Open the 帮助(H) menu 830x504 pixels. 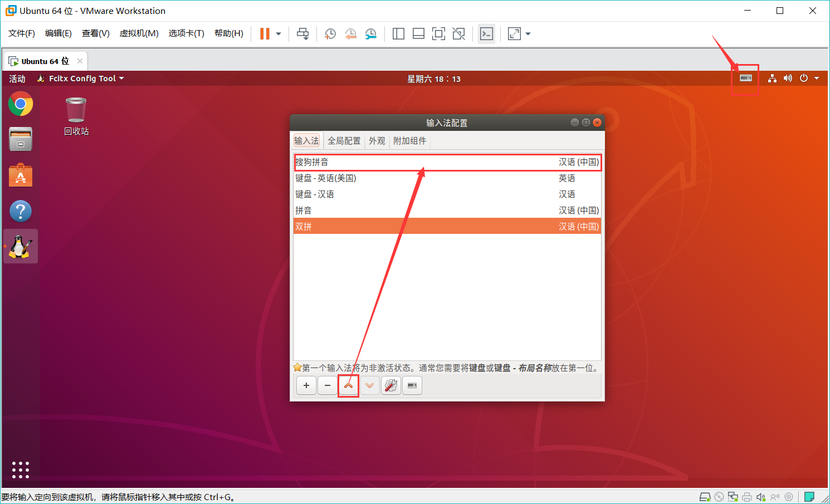tap(229, 33)
